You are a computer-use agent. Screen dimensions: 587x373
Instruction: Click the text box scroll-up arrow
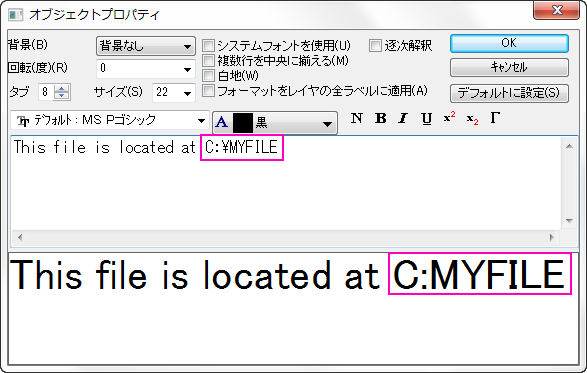(x=569, y=146)
